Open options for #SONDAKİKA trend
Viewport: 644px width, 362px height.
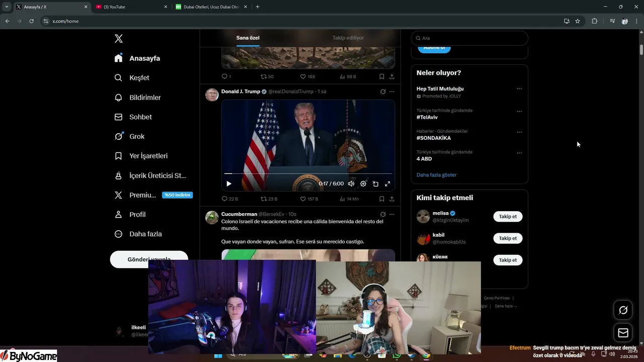tap(519, 132)
